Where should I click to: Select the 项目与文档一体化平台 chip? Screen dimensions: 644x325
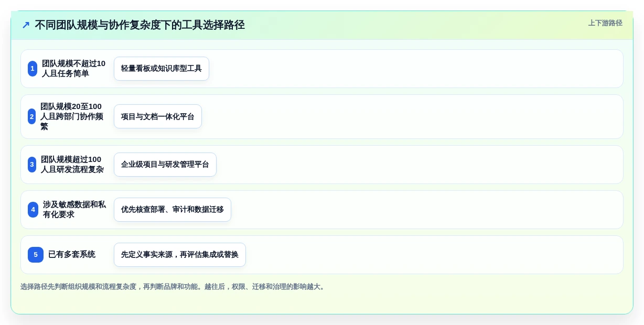(158, 116)
